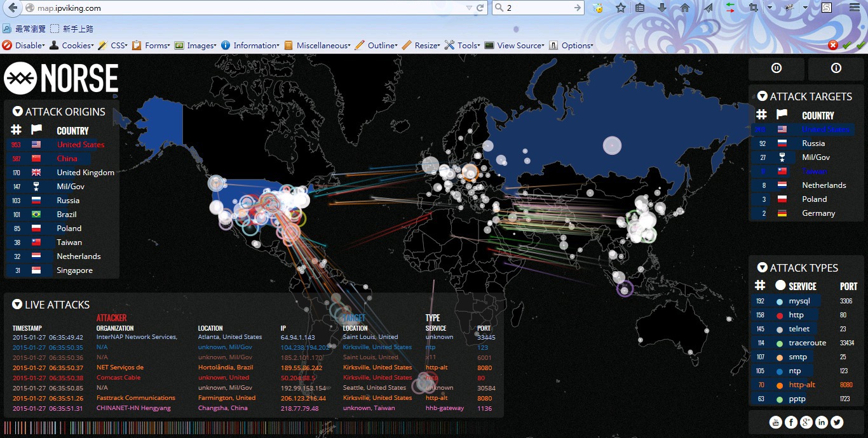The image size is (868, 438).
Task: Select United States in Attack Origins
Action: pyautogui.click(x=62, y=145)
